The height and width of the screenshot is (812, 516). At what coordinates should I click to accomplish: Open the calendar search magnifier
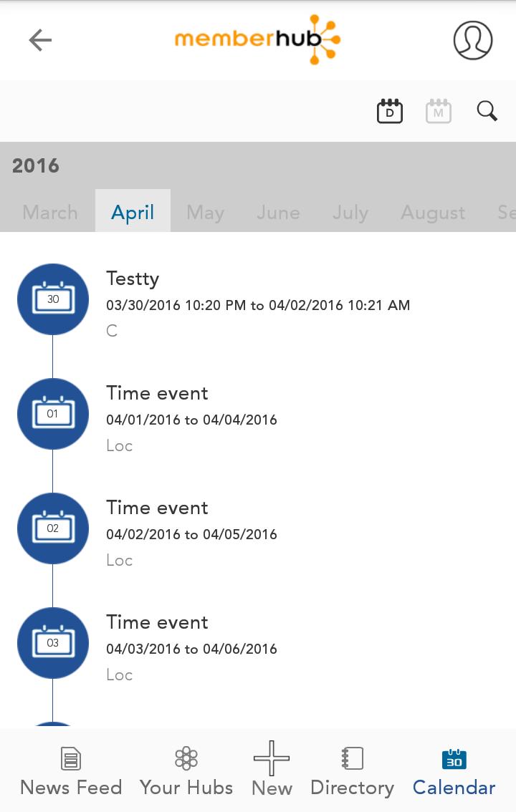coord(487,111)
